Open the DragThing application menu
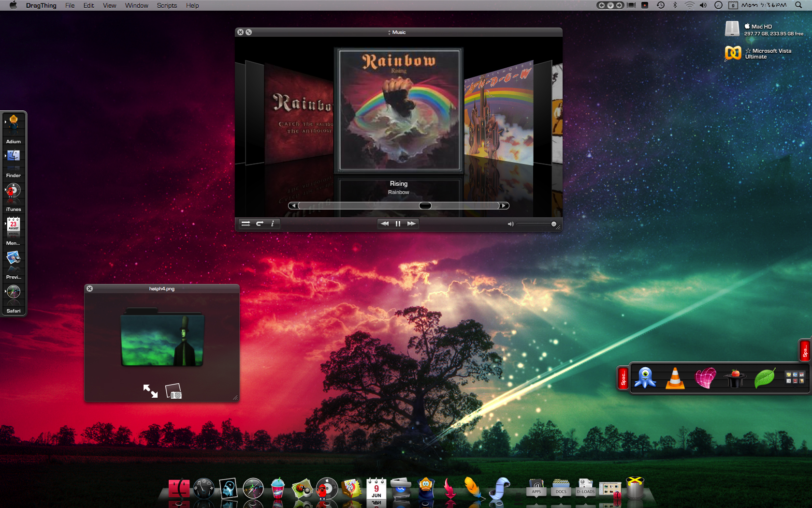 click(41, 5)
